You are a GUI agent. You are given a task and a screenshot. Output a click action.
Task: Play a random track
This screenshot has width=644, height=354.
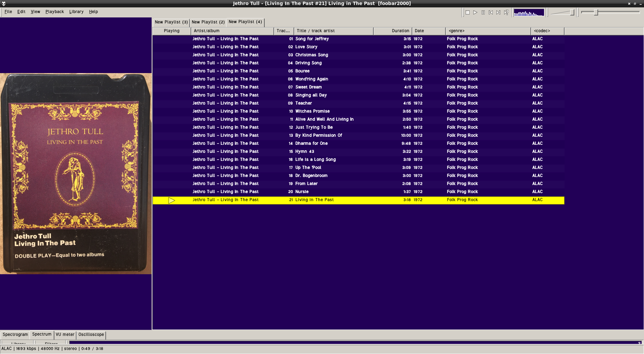point(506,12)
